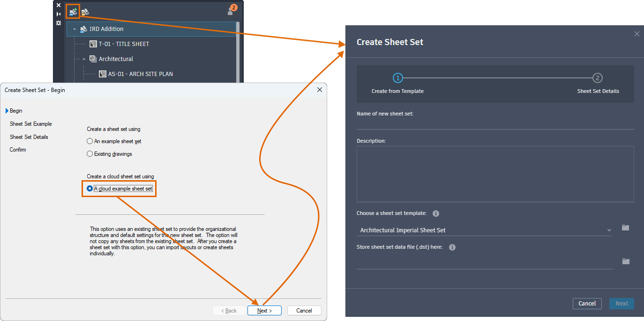Go to the Begin wizard step
644x321 pixels.
pyautogui.click(x=16, y=111)
